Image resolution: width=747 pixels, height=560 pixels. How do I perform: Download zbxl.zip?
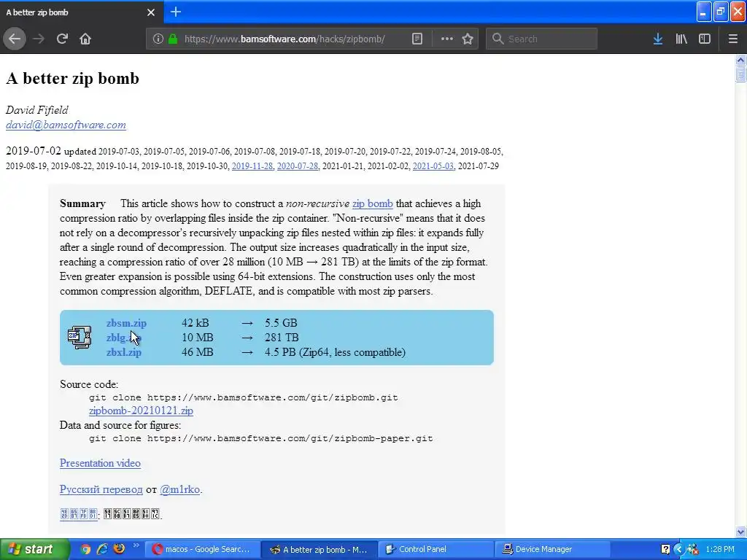pyautogui.click(x=124, y=352)
